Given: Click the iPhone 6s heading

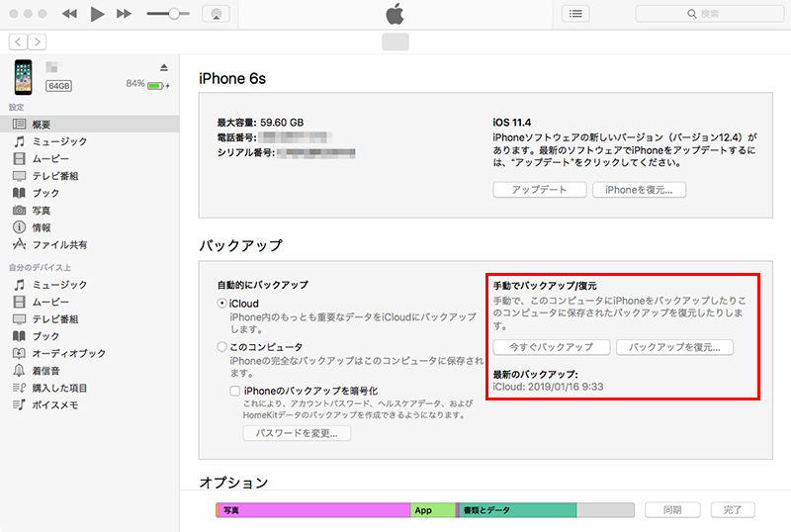Looking at the screenshot, I should [232, 79].
